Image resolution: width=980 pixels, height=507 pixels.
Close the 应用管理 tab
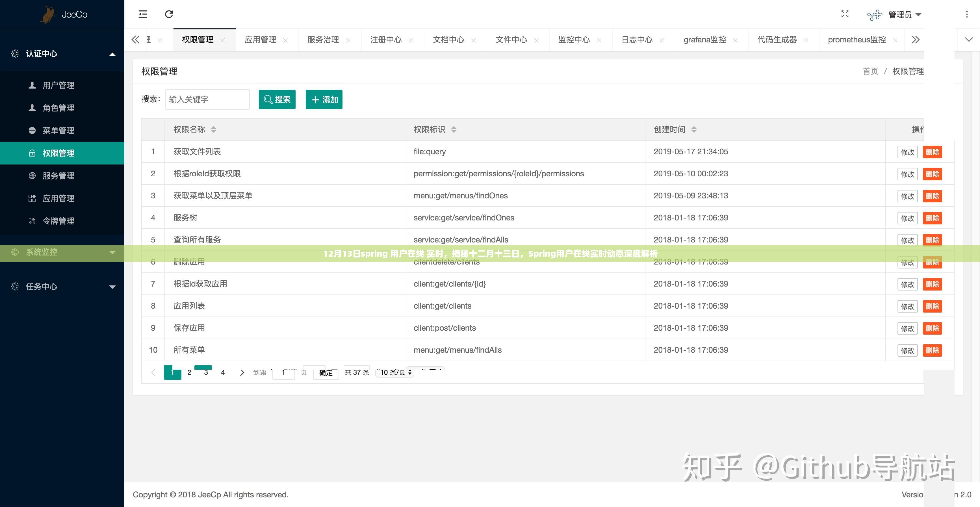click(285, 40)
